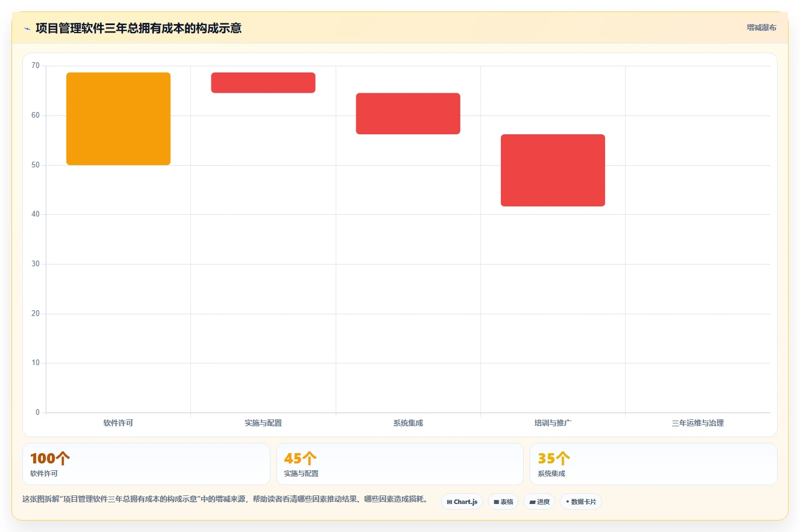Select the orange 软件许可 waterfall bar

tap(118, 119)
